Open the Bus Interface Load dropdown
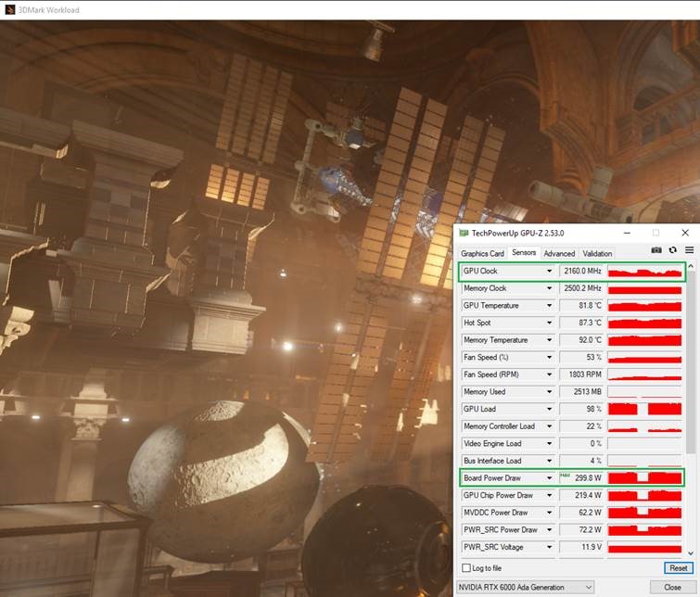Screen dimensions: 700x597 (549, 461)
